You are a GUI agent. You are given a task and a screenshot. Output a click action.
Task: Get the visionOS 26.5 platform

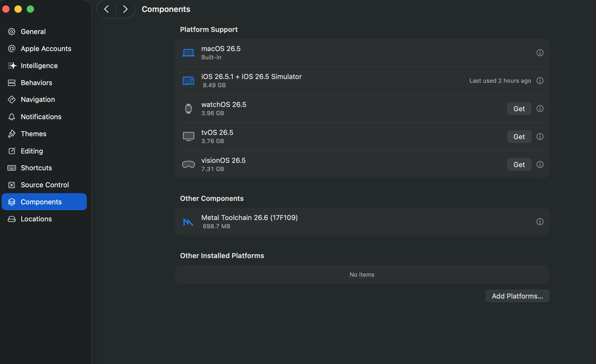[x=519, y=164]
